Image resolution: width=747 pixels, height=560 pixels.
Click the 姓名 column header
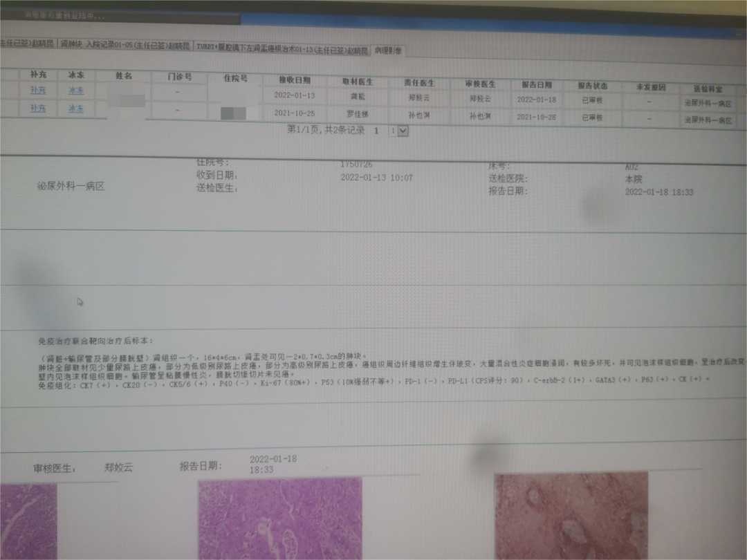coord(124,76)
